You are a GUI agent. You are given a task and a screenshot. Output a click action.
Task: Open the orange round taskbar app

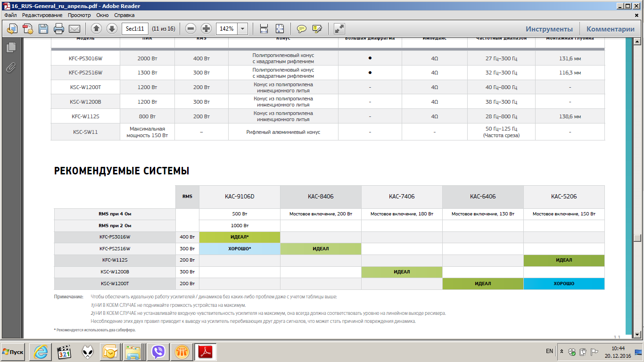coord(182,352)
